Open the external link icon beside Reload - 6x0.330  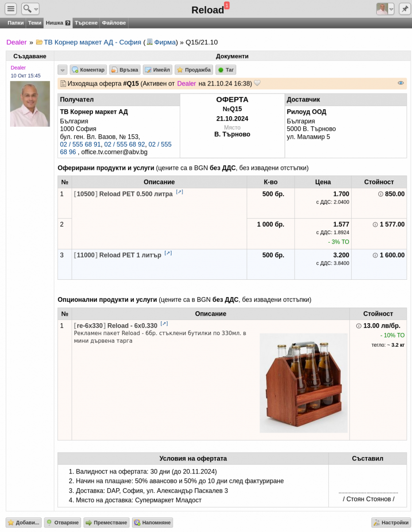coord(164,324)
